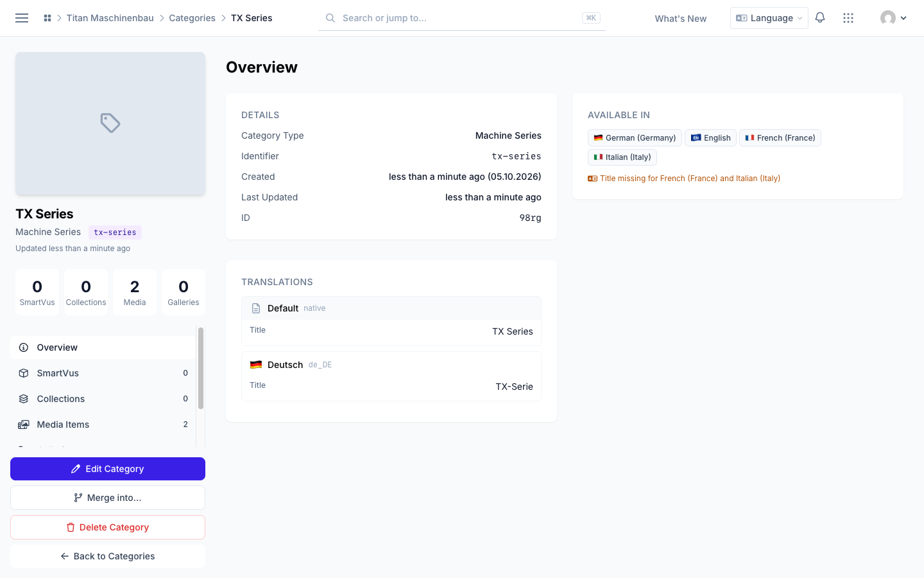Click the Collections stack icon in the side navigation

pyautogui.click(x=24, y=399)
